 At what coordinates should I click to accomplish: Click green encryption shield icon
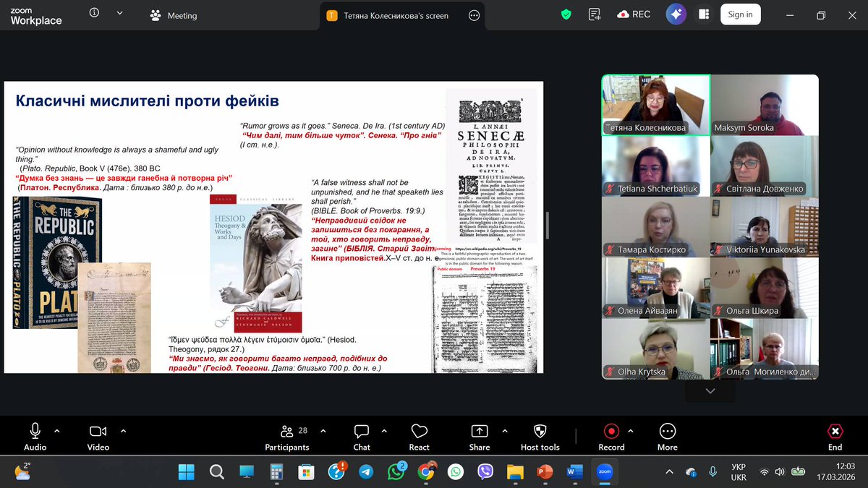(566, 14)
